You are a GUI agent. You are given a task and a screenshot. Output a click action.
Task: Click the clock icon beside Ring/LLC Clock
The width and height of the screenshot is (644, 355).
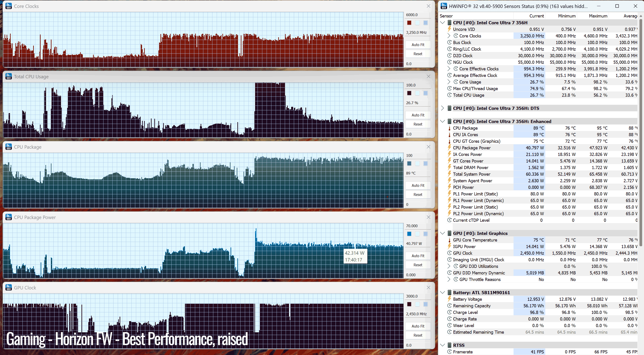point(450,49)
